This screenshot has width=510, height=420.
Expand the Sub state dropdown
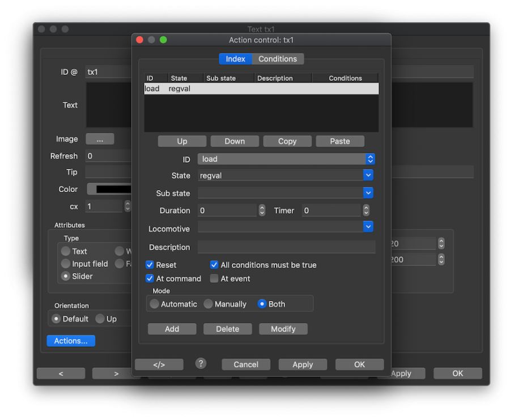click(x=368, y=193)
